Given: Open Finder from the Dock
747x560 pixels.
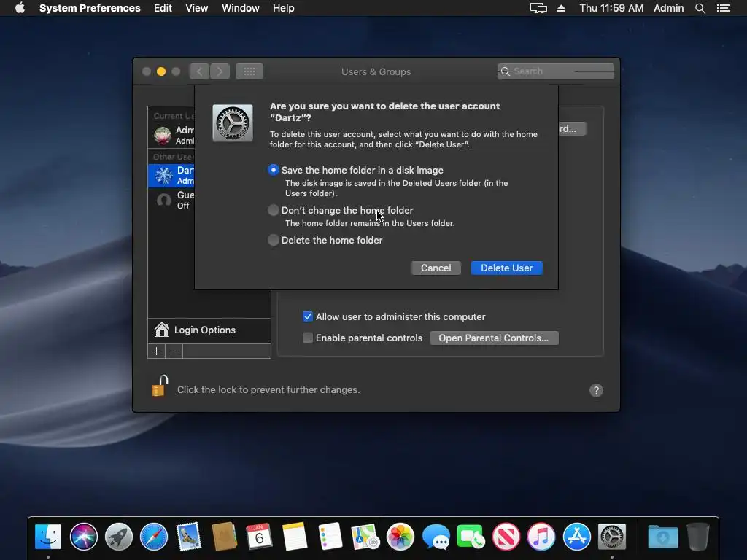Looking at the screenshot, I should [48, 537].
